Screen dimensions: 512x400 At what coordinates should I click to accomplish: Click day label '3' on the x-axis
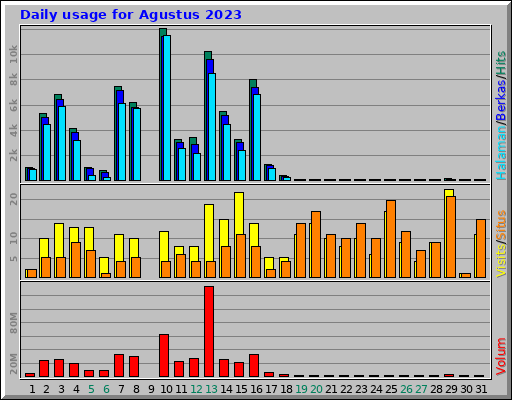click(x=61, y=389)
